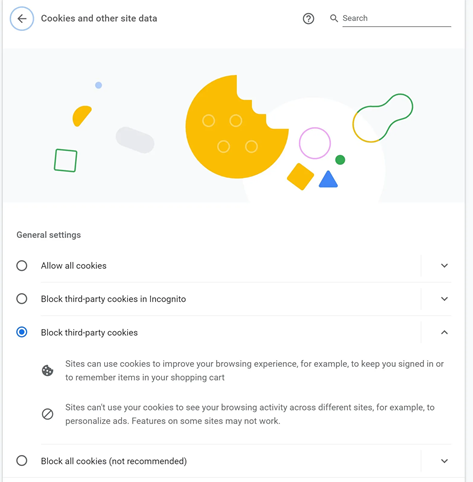Go back using the left arrow icon

click(22, 19)
